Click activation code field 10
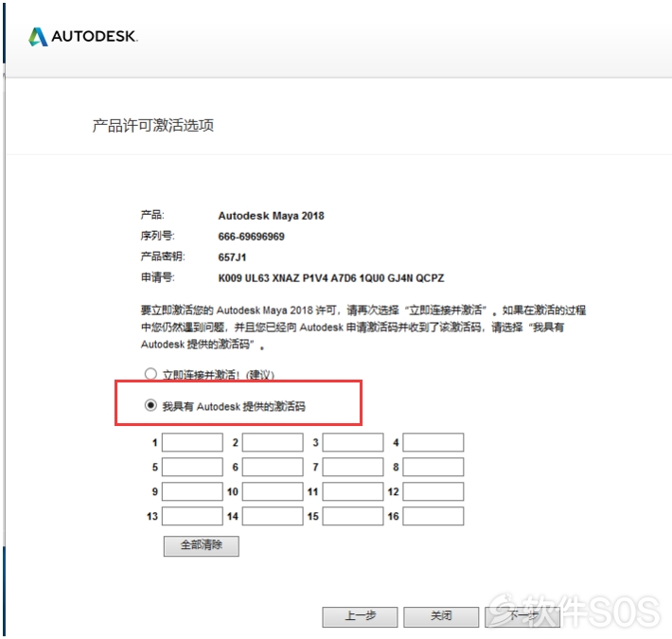The height and width of the screenshot is (639, 672). (x=273, y=491)
